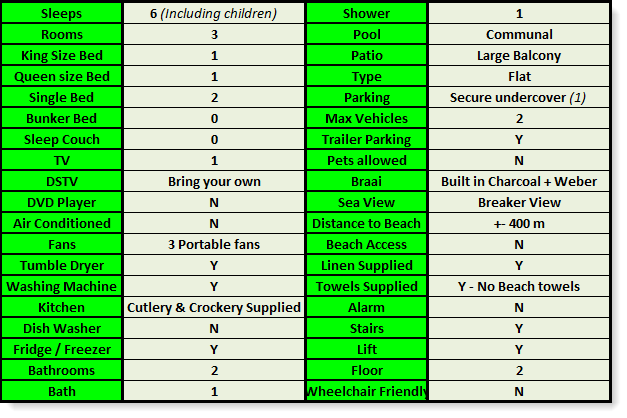The width and height of the screenshot is (627, 418).
Task: Click 'Built in Charcoal + Weber' cell
Action: (x=519, y=182)
